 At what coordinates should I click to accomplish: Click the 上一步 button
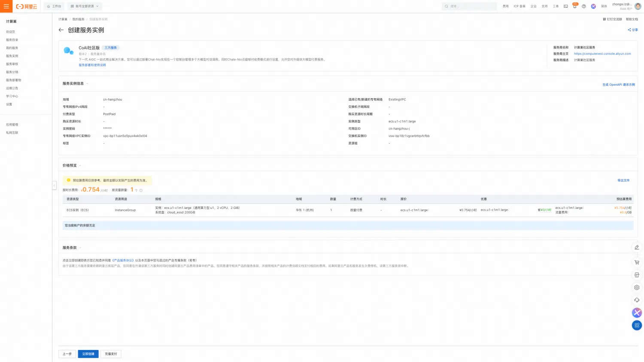[x=67, y=354]
